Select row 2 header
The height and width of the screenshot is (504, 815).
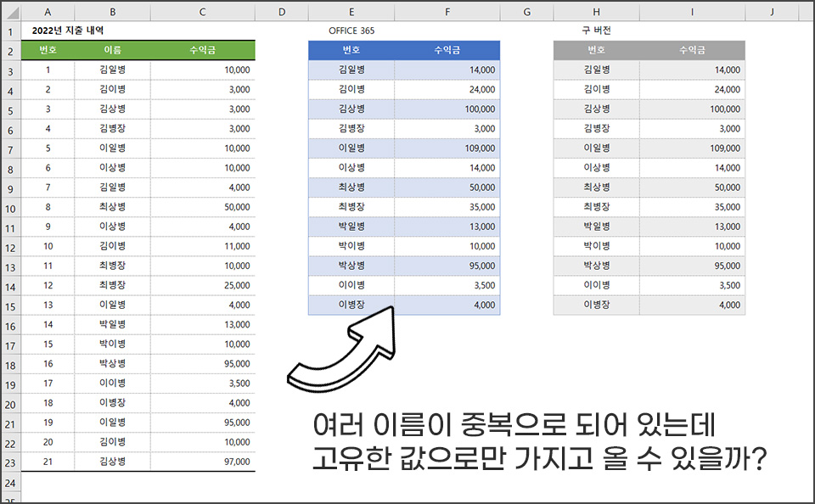point(11,51)
